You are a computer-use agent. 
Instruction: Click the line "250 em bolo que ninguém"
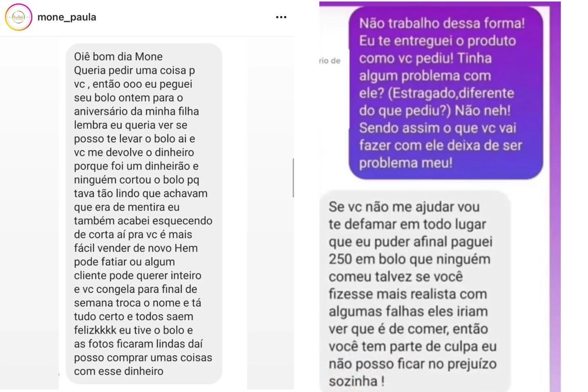point(410,259)
